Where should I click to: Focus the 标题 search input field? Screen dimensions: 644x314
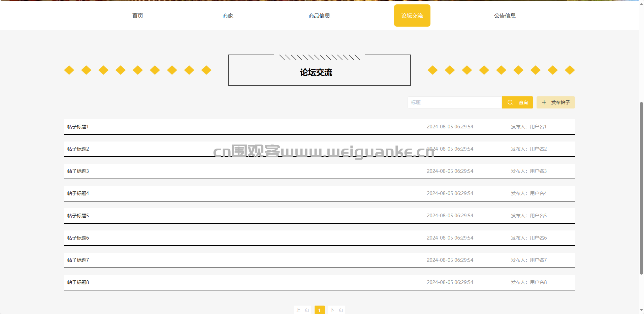click(454, 102)
